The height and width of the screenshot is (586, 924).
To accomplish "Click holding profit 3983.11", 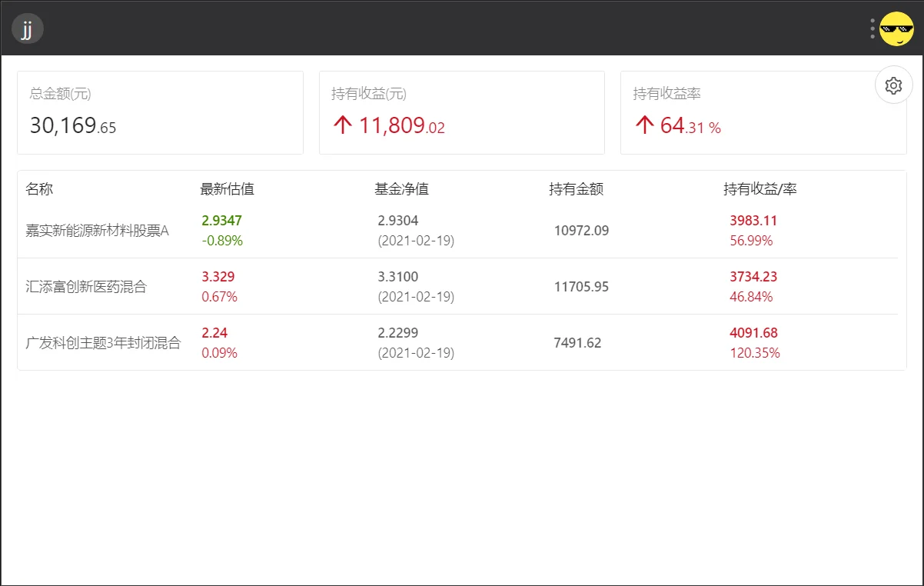I will pyautogui.click(x=753, y=221).
